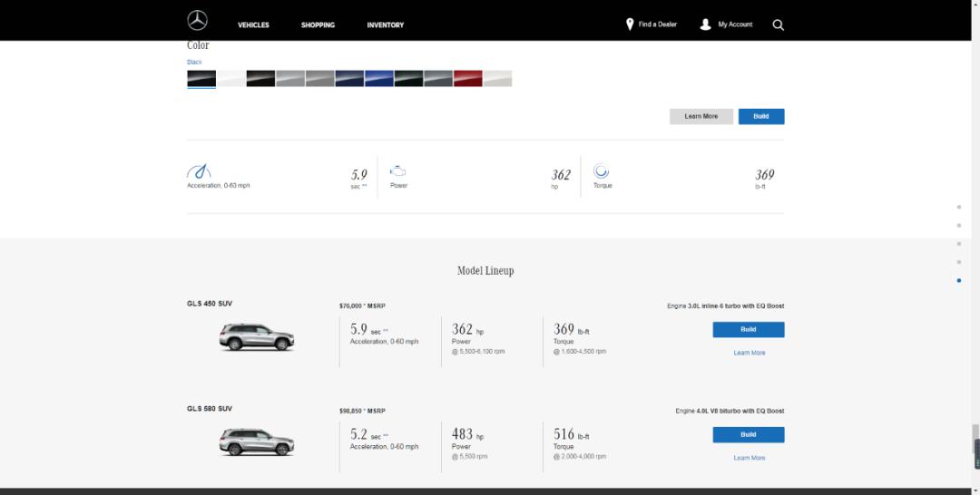Screen dimensions: 980x495
Task: Go to the INVENTORY menu item
Action: tap(385, 25)
